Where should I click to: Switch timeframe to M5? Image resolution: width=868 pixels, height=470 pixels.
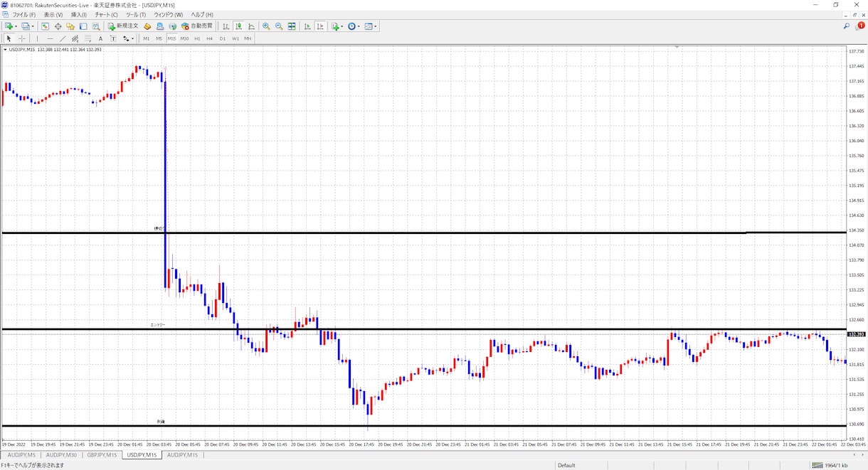[x=159, y=38]
